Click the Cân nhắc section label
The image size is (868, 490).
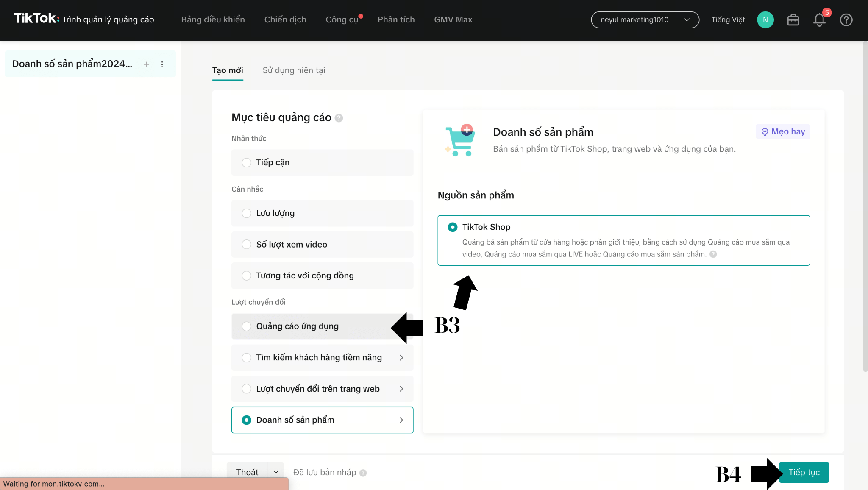tap(247, 189)
